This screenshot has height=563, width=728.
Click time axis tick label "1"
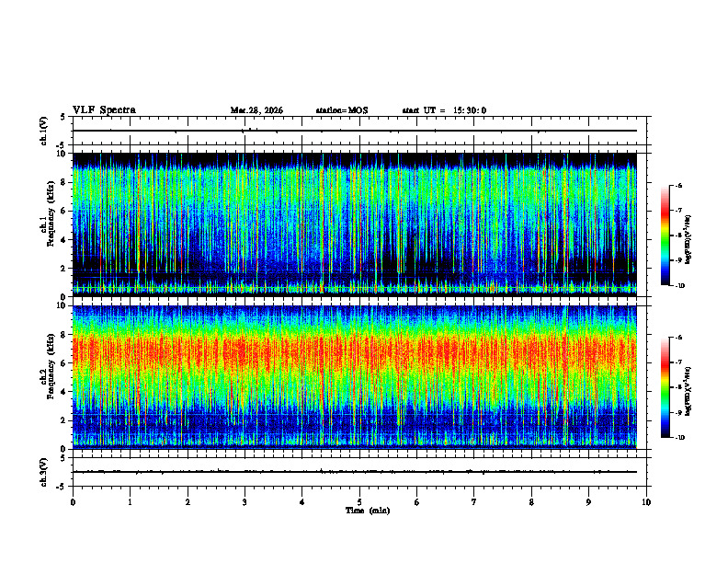coord(130,502)
